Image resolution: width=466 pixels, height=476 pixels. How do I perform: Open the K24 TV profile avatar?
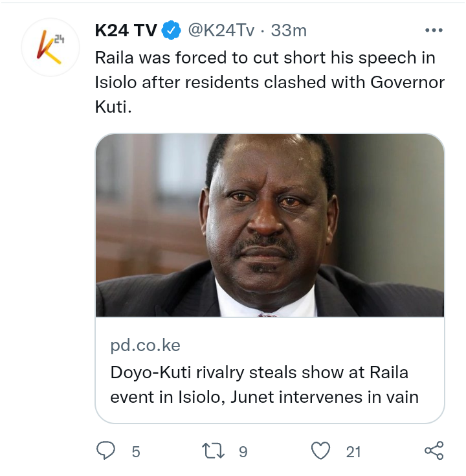tap(50, 47)
